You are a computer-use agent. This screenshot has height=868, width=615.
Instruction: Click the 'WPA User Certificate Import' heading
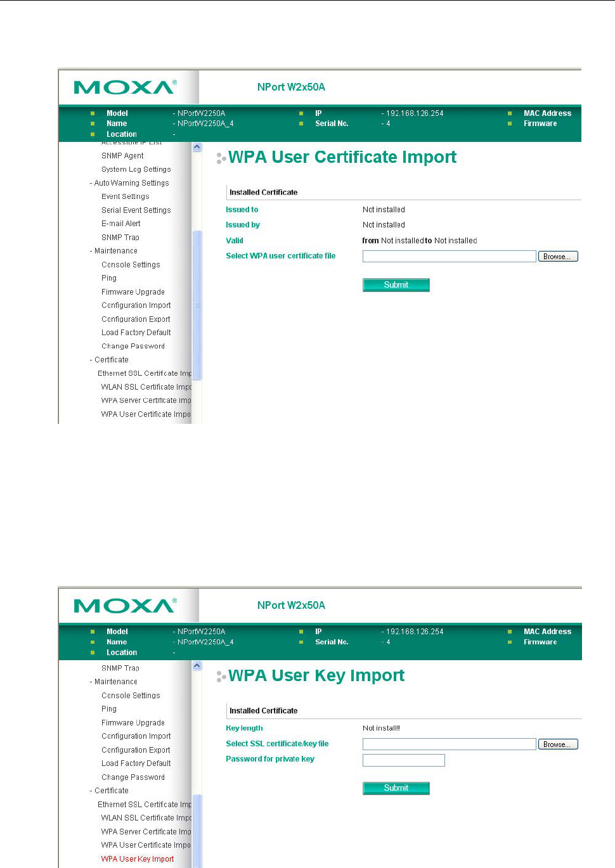pyautogui.click(x=342, y=157)
